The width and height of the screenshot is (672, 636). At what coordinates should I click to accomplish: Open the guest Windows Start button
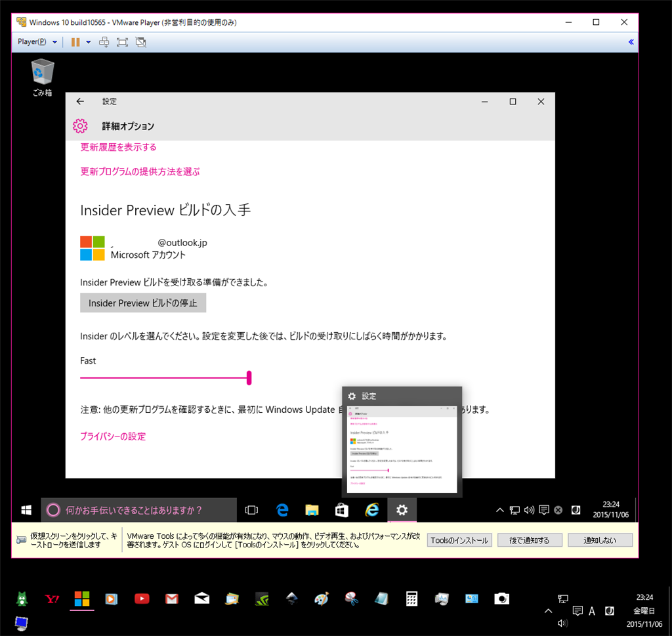tap(26, 510)
